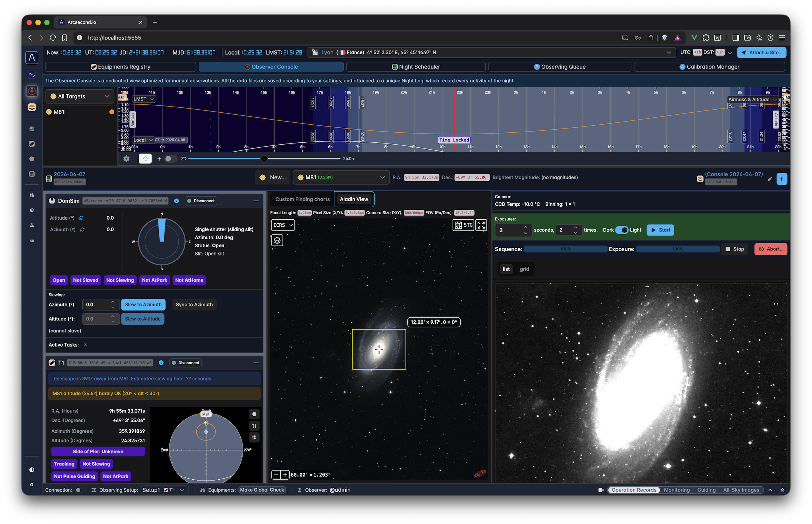
Task: Click the 24.0h time range slider
Action: pos(264,159)
